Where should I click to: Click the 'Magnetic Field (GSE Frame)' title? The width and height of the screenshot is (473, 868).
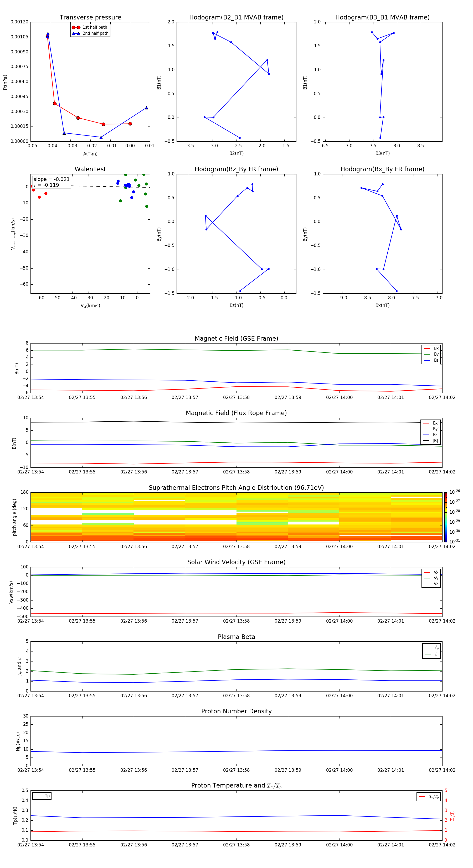(236, 339)
